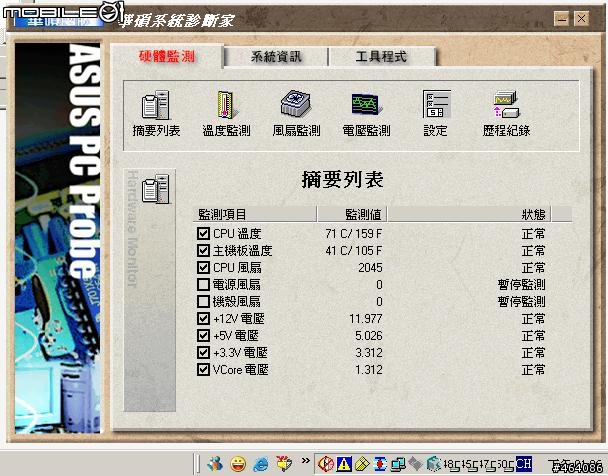608x476 pixels.
Task: Open the Outlook Express quick launch icon
Action: click(x=284, y=464)
